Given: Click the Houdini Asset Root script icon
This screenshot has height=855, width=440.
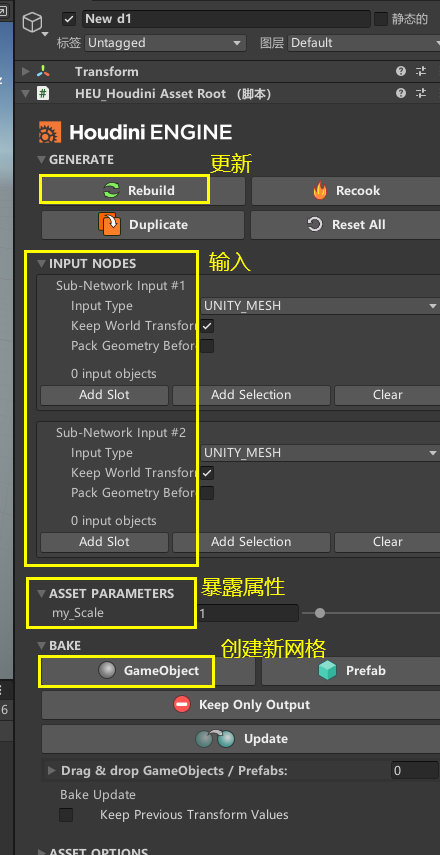Looking at the screenshot, I should (x=43, y=94).
